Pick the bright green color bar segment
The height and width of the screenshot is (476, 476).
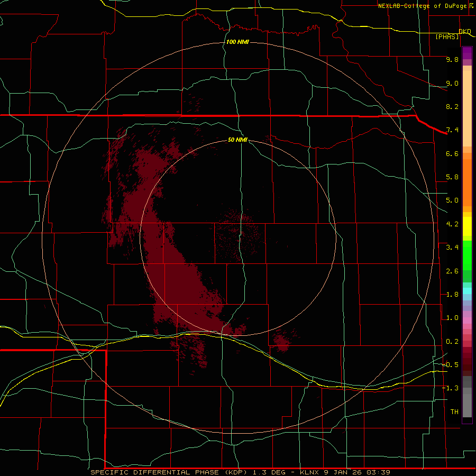coord(467,255)
